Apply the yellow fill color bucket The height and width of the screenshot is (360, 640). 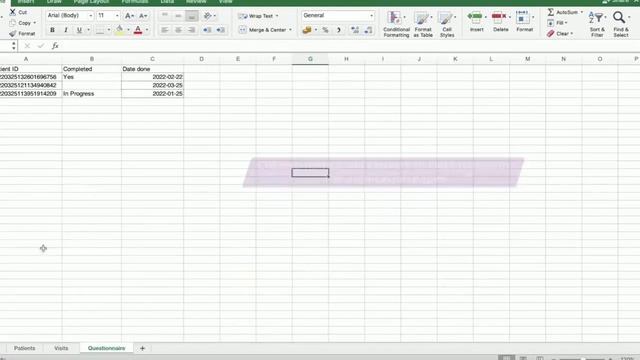(120, 30)
